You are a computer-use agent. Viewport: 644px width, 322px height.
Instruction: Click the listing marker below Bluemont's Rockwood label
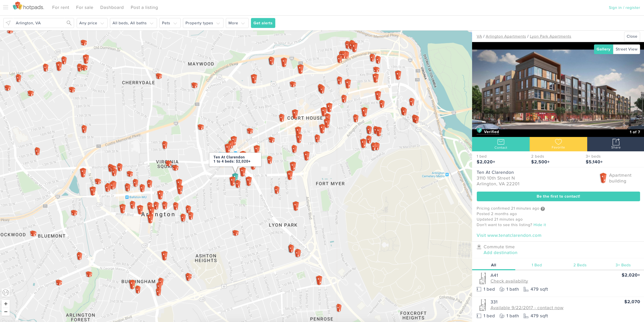tap(33, 233)
